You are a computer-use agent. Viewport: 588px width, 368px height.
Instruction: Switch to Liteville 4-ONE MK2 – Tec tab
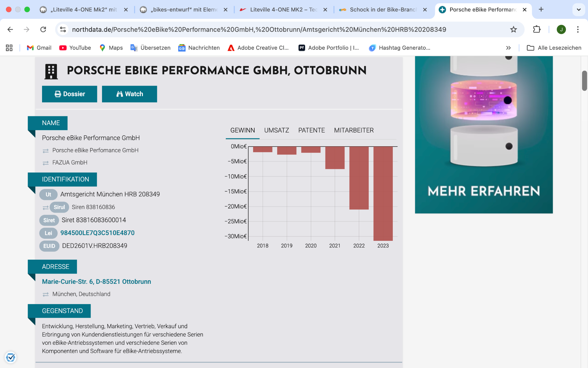click(x=284, y=9)
